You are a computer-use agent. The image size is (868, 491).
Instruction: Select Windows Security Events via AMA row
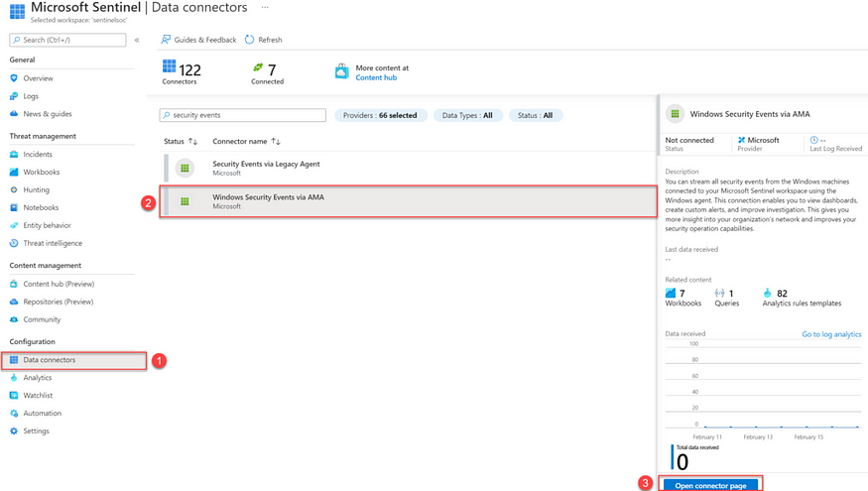click(x=409, y=201)
